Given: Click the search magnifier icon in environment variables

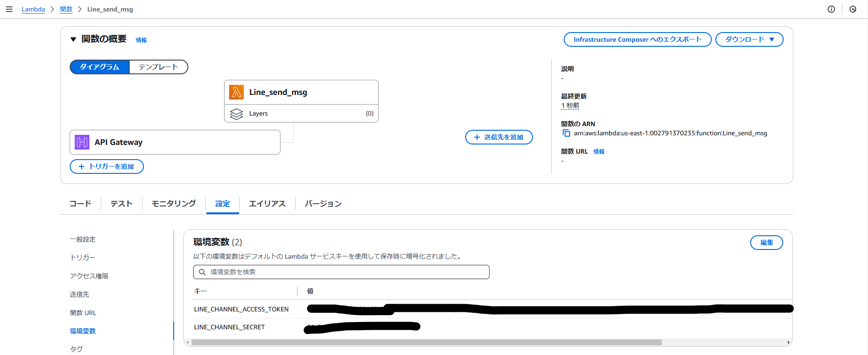Looking at the screenshot, I should 202,272.
